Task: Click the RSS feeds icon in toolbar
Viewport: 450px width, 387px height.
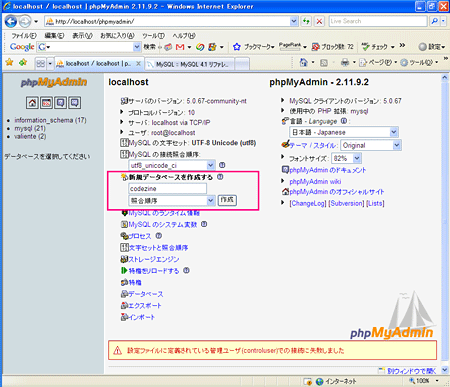Action: coord(324,63)
